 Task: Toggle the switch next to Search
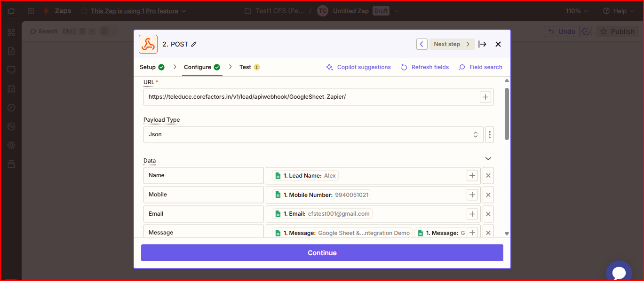108,31
